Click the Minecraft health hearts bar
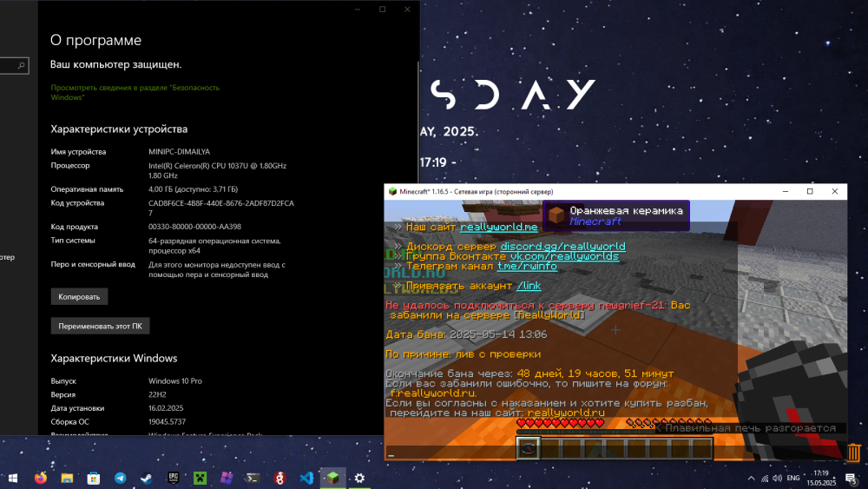Screen dimensions: 868x489 (x=560, y=423)
